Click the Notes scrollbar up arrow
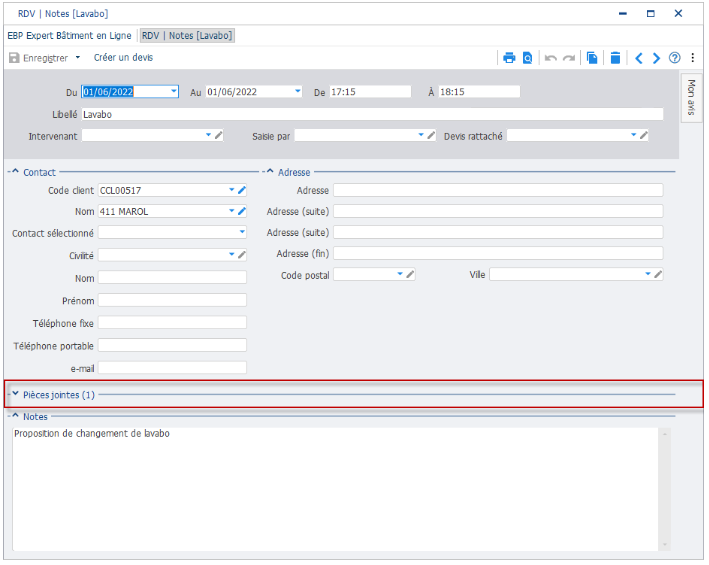709x565 pixels. (665, 434)
